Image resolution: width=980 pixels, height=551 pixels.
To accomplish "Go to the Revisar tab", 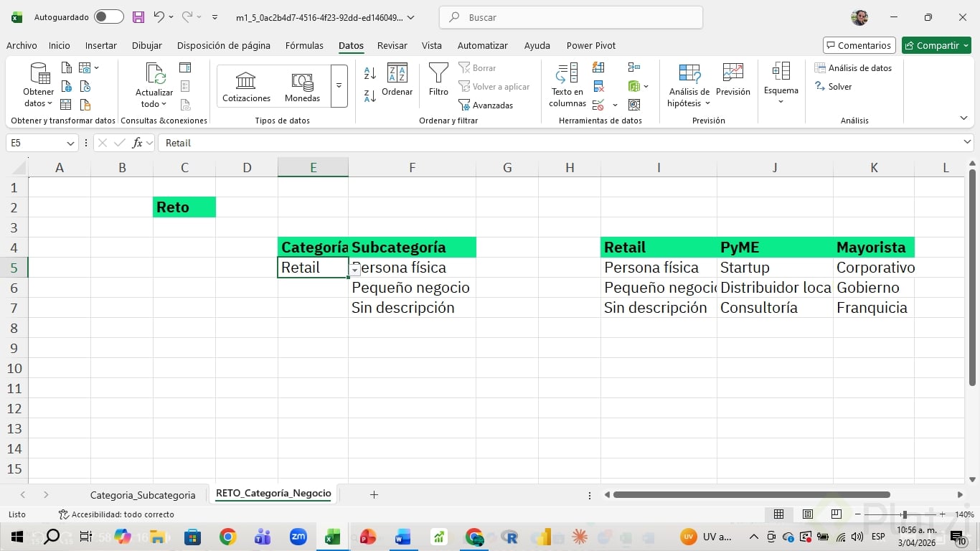I will pyautogui.click(x=392, y=45).
